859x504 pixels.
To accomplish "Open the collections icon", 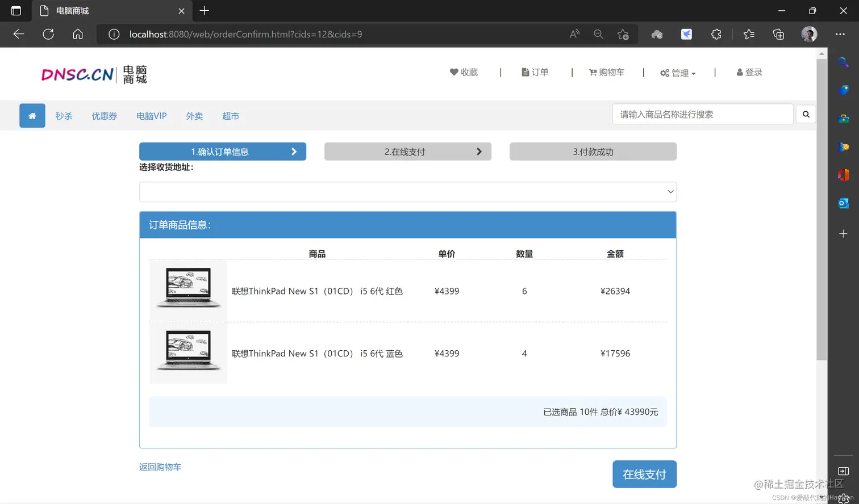I will coord(778,34).
